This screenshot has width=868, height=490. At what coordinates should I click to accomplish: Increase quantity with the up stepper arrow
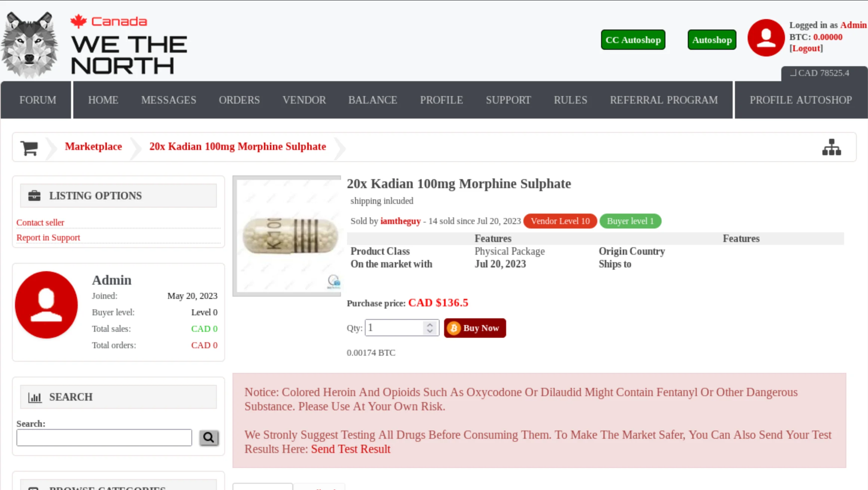430,325
